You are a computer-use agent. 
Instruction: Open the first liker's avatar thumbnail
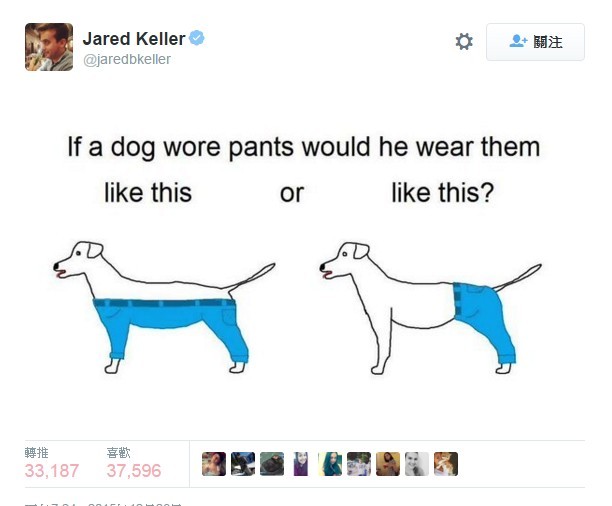pos(214,464)
